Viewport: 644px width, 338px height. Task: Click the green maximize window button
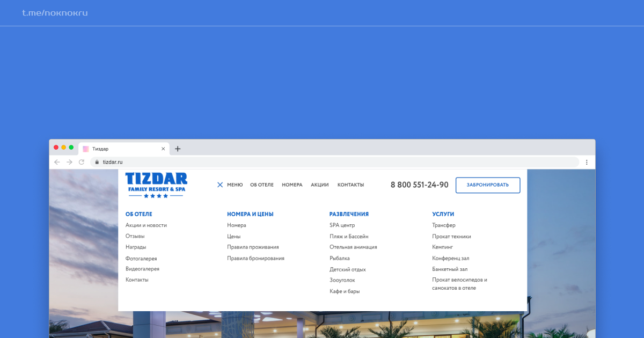click(71, 147)
